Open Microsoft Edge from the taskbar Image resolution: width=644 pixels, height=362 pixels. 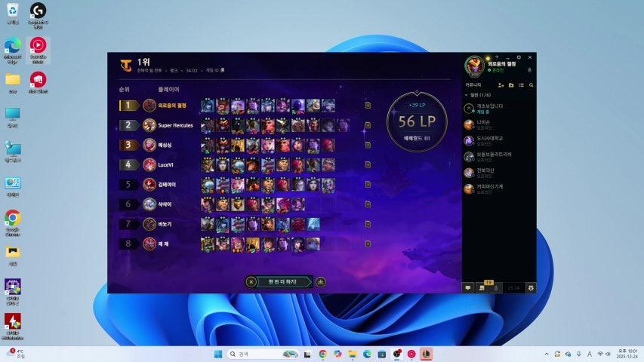367,354
